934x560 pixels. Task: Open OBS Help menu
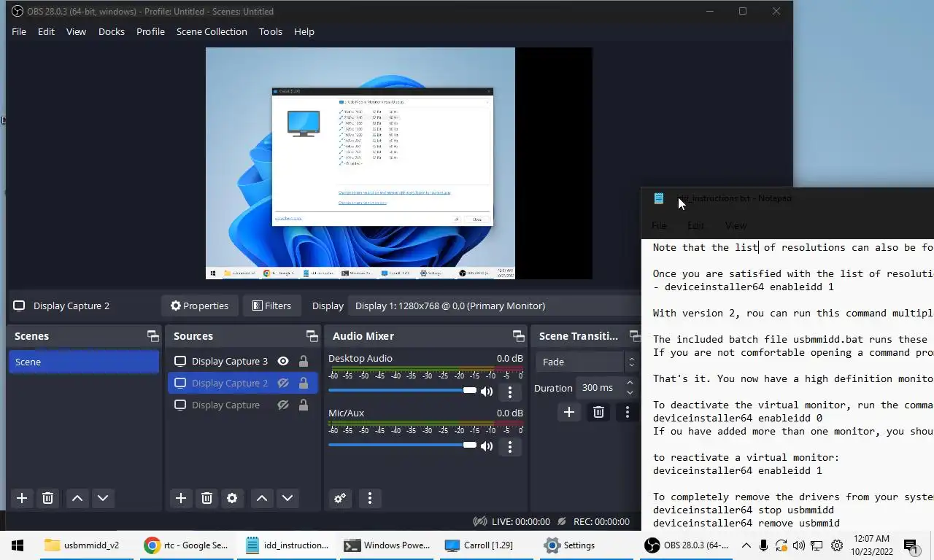click(304, 31)
